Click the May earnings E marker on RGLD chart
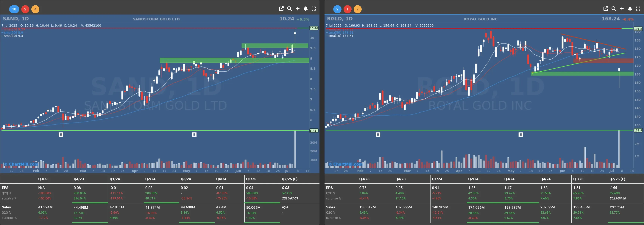644x225 pixels. click(x=521, y=135)
